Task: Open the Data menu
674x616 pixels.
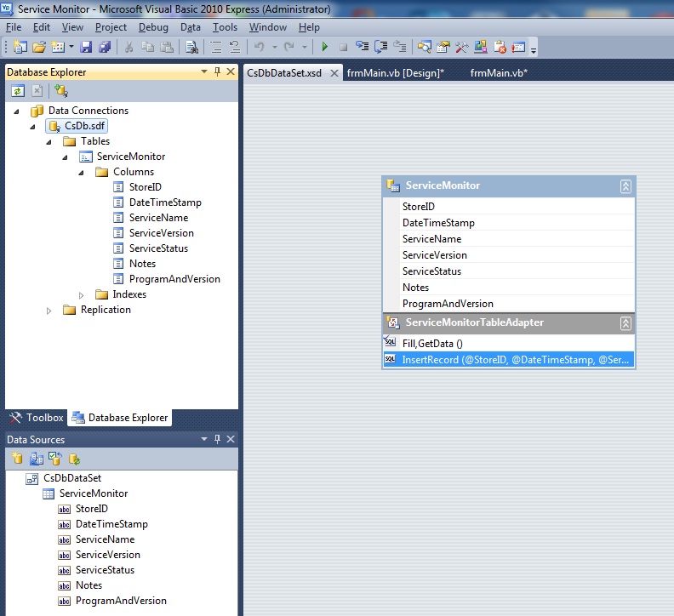Action: click(x=191, y=27)
